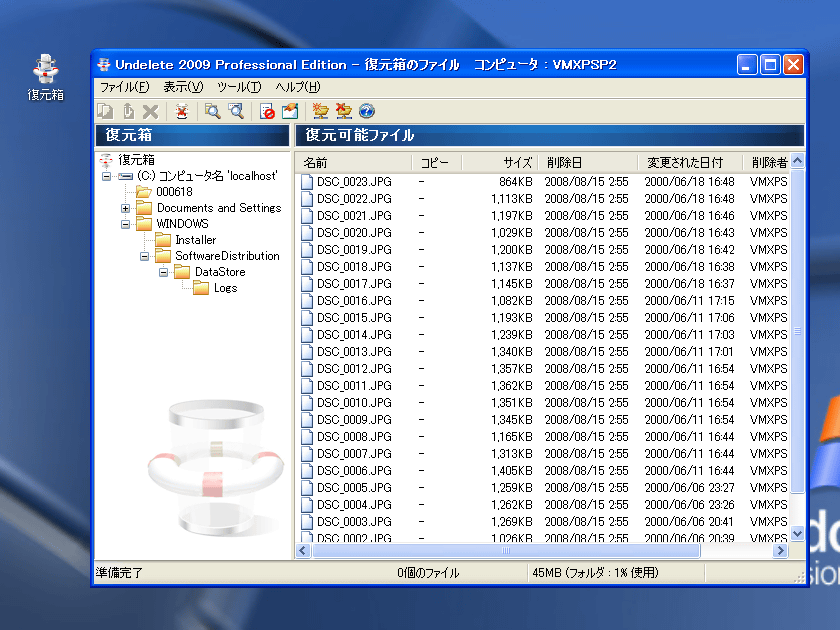The image size is (840, 630).
Task: Click the properties pencil window icon
Action: [290, 111]
